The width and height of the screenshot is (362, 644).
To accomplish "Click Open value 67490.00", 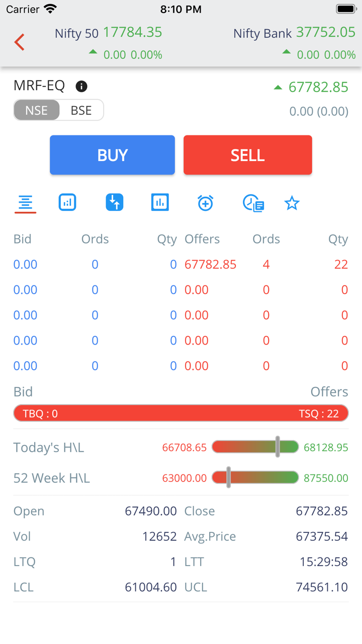I will click(151, 511).
